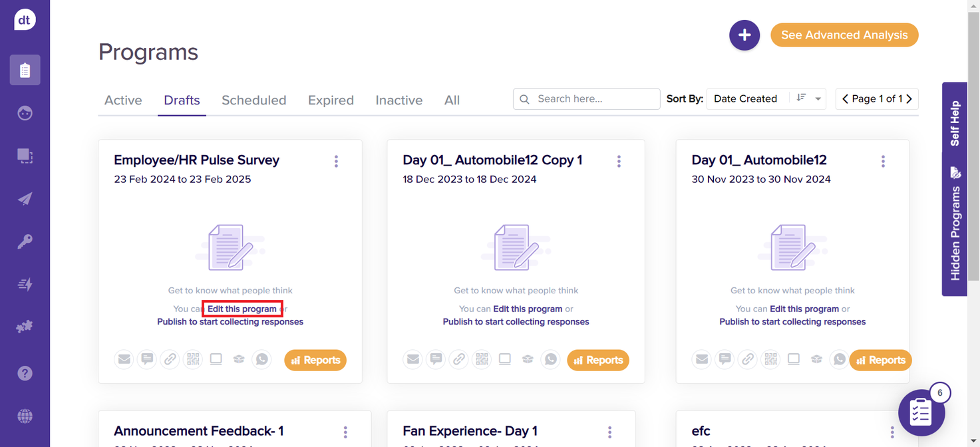Click the SMS chat icon on Day 01_ Automobile12

[x=725, y=360]
